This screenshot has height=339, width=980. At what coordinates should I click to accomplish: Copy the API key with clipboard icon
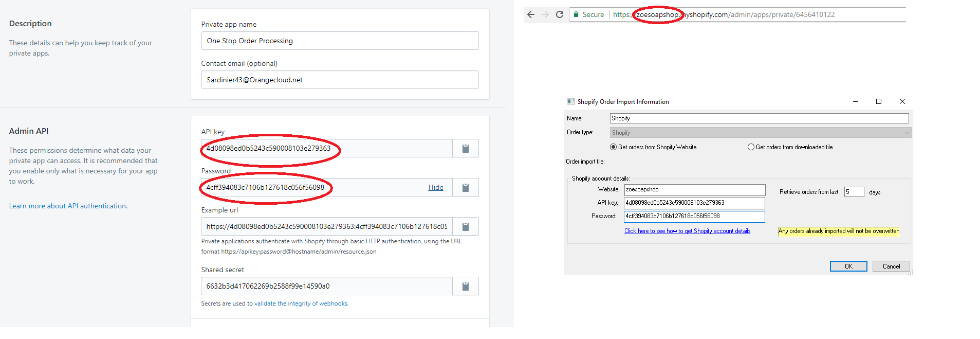coord(466,148)
